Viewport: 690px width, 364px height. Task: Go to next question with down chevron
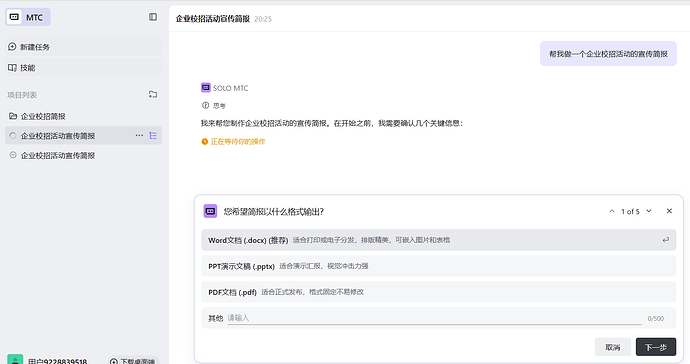(x=649, y=211)
